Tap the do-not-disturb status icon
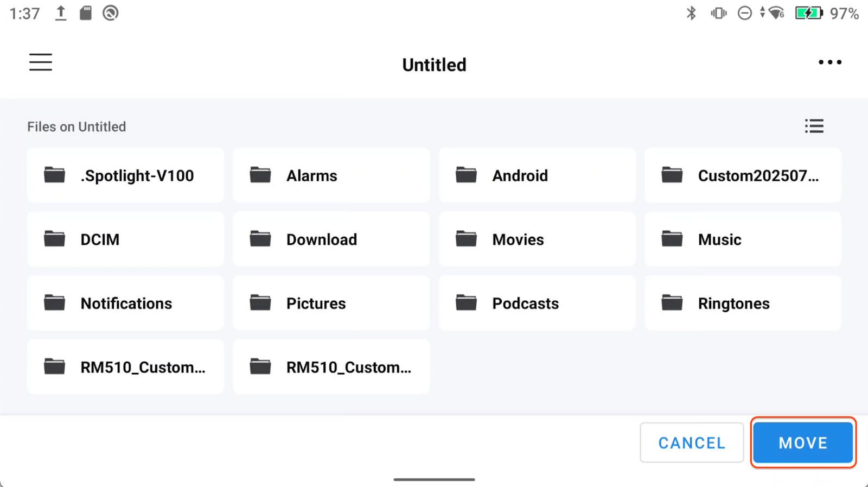This screenshot has height=487, width=868. click(x=744, y=13)
